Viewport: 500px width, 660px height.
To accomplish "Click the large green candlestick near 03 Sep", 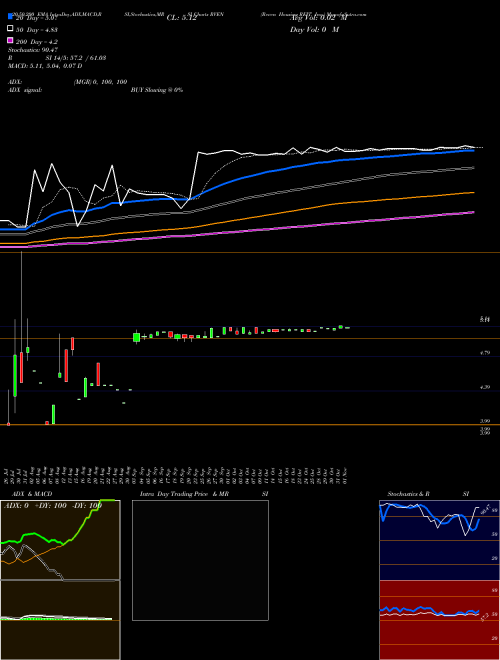I will (136, 337).
